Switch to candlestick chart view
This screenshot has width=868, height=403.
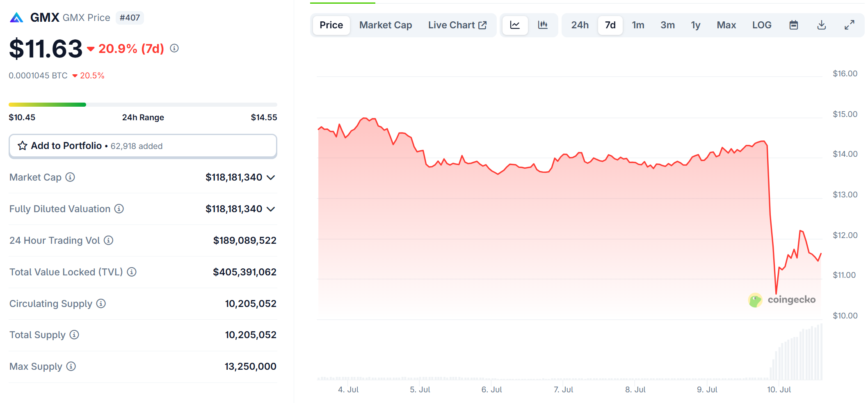pyautogui.click(x=542, y=25)
